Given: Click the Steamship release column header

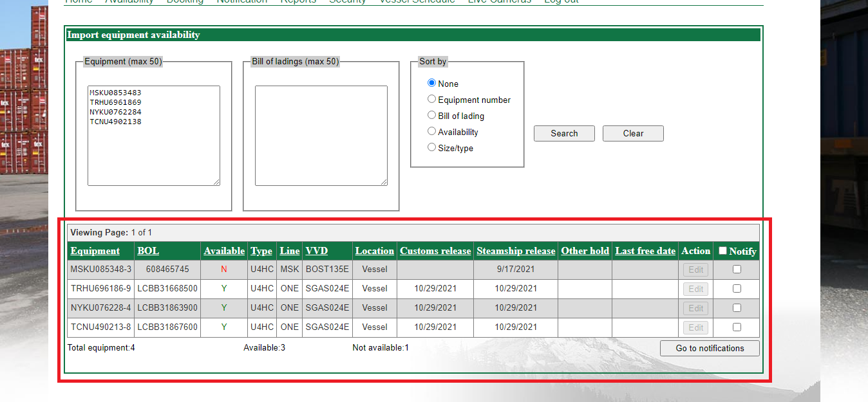Looking at the screenshot, I should (x=516, y=251).
